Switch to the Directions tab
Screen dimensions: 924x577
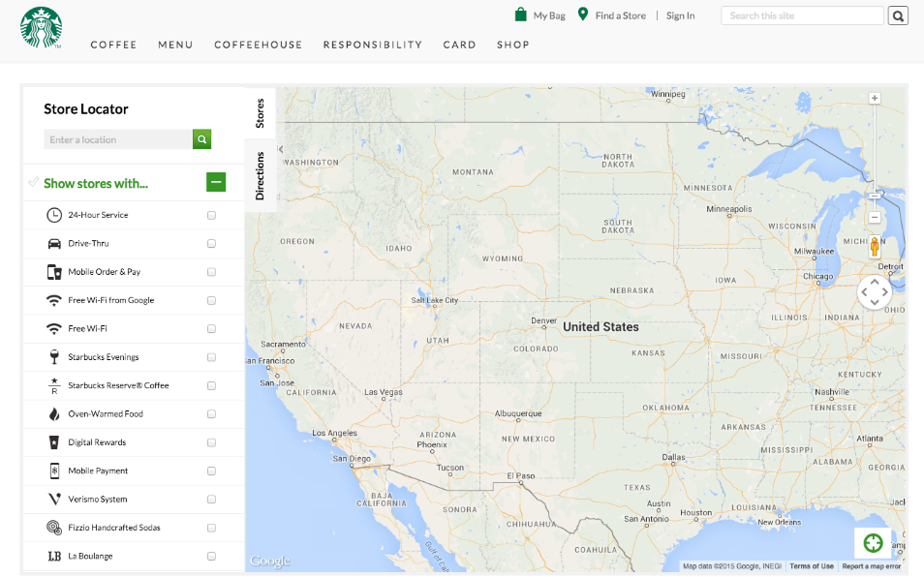(260, 175)
